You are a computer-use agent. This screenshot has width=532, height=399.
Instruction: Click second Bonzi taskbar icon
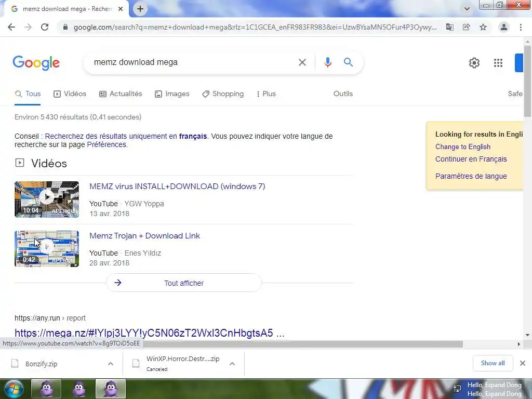(79, 389)
